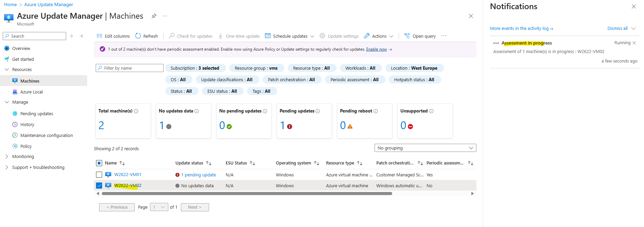This screenshot has width=644, height=227.
Task: Click the sort icon beside the search box
Action: (x=72, y=36)
